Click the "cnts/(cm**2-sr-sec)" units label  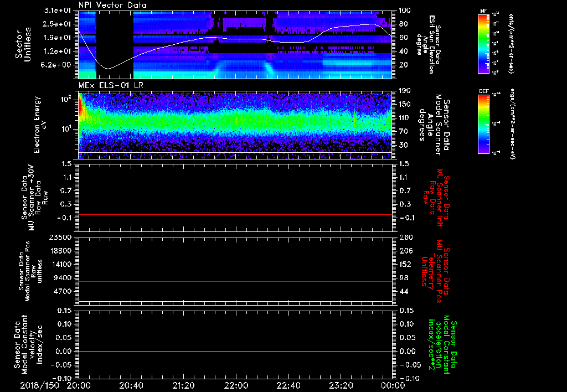pos(511,44)
